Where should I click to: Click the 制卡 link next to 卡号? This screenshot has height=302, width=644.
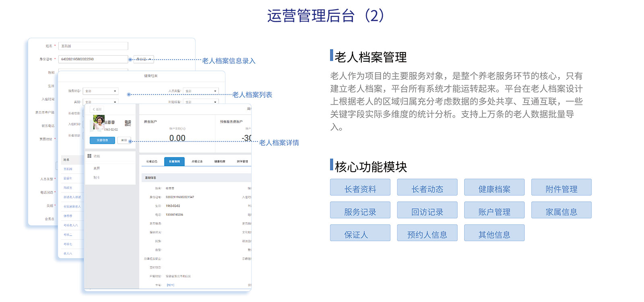171,285
